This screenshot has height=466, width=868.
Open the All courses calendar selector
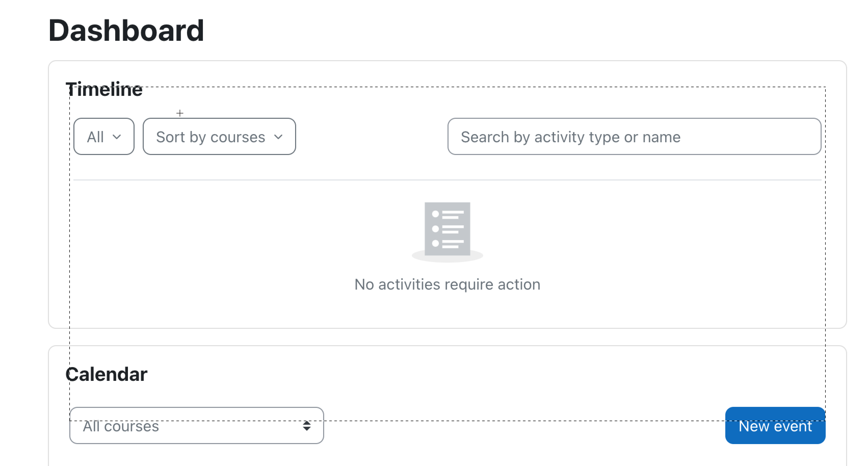pos(197,425)
